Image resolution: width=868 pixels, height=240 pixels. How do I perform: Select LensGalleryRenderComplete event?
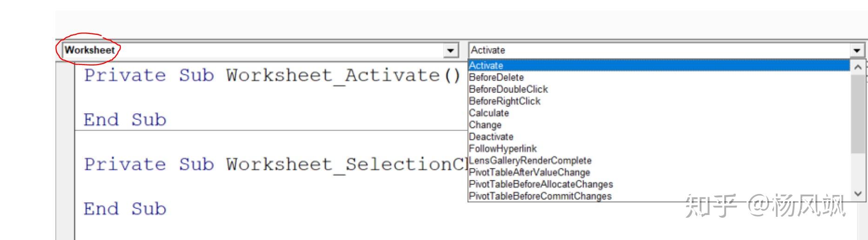click(x=530, y=161)
